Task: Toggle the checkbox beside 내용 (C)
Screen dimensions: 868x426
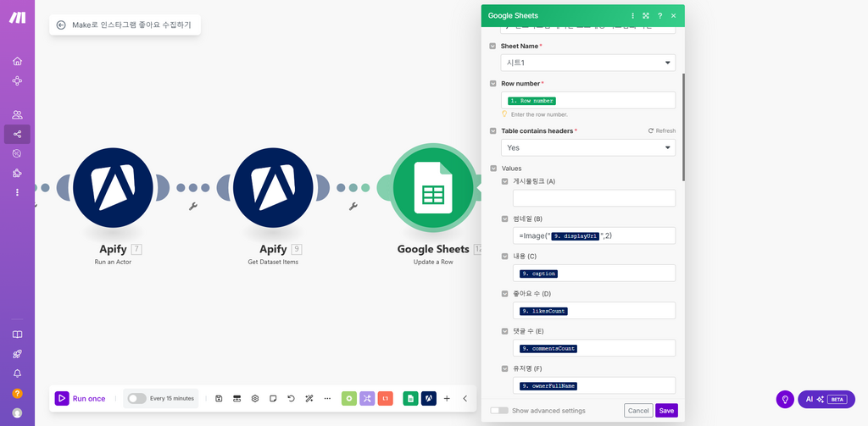Action: (505, 256)
